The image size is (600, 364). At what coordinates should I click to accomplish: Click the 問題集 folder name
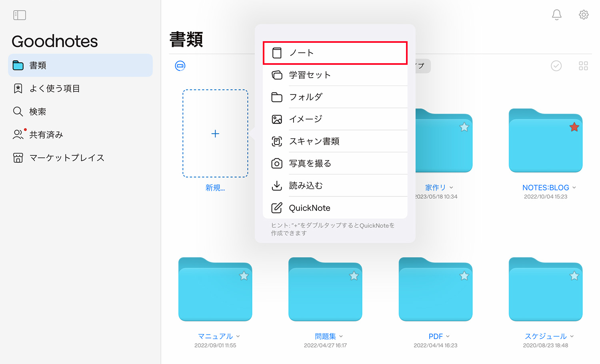click(x=325, y=336)
